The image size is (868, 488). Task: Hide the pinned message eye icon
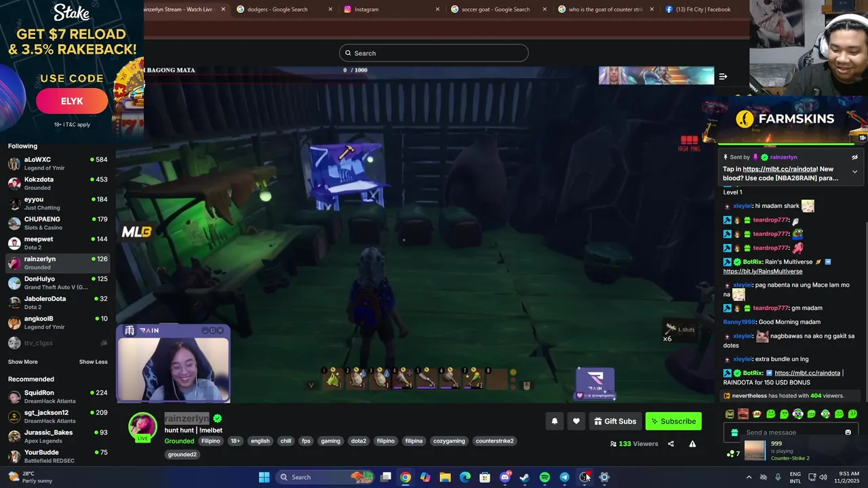coord(854,157)
